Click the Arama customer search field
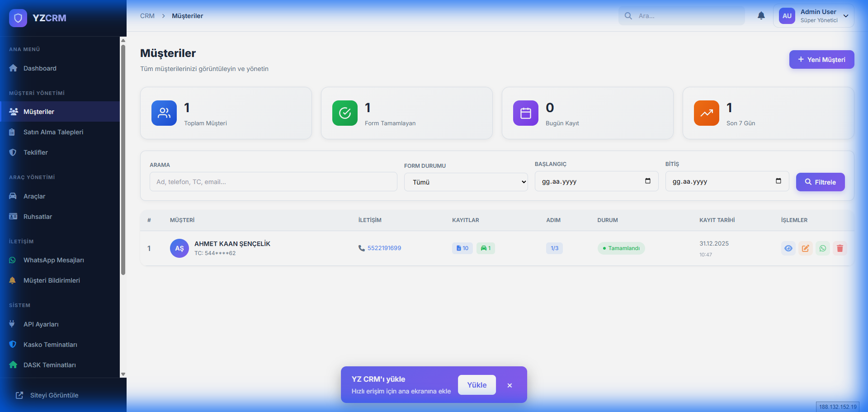Screen dimensions: 868x412 pos(273,182)
